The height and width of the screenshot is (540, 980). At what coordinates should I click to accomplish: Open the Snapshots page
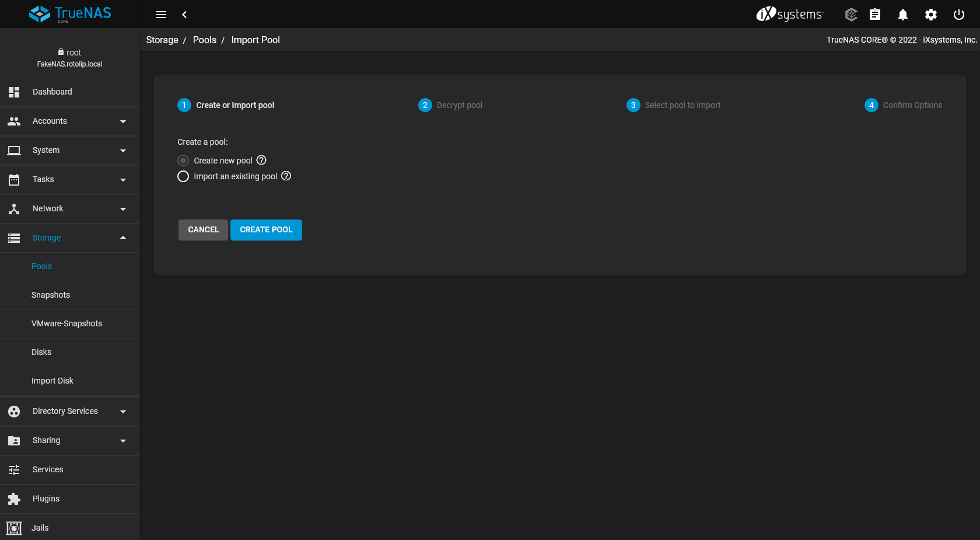[50, 295]
